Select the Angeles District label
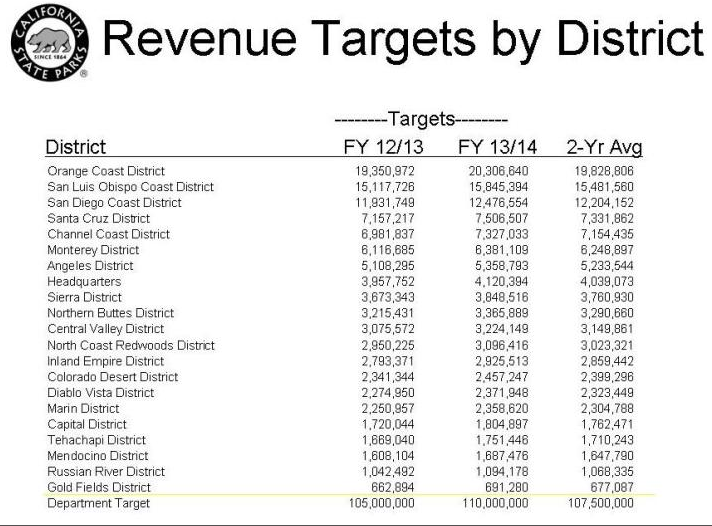The image size is (712, 526). 90,266
